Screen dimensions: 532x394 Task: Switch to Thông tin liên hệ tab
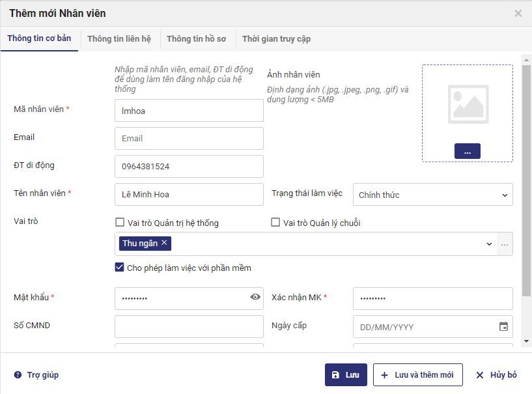(119, 39)
